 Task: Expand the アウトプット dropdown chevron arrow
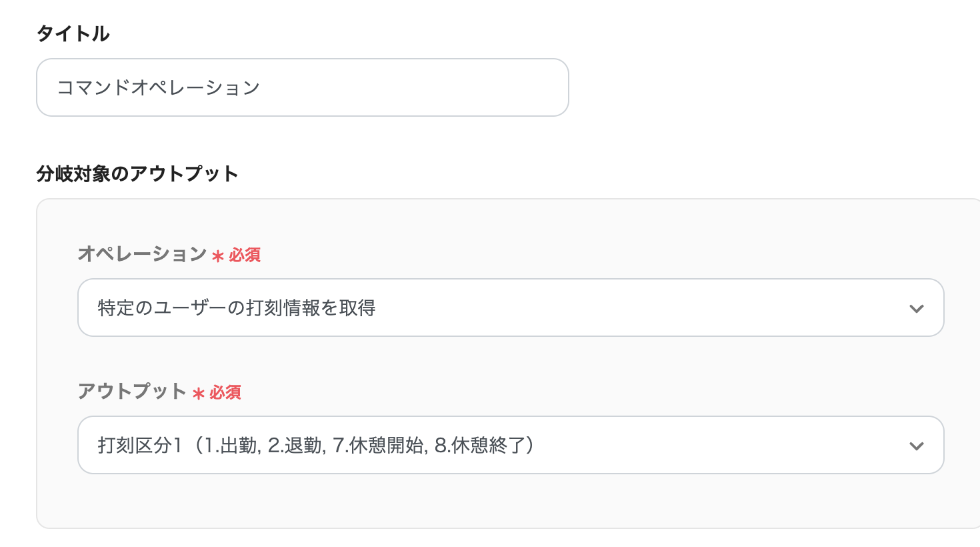(916, 446)
